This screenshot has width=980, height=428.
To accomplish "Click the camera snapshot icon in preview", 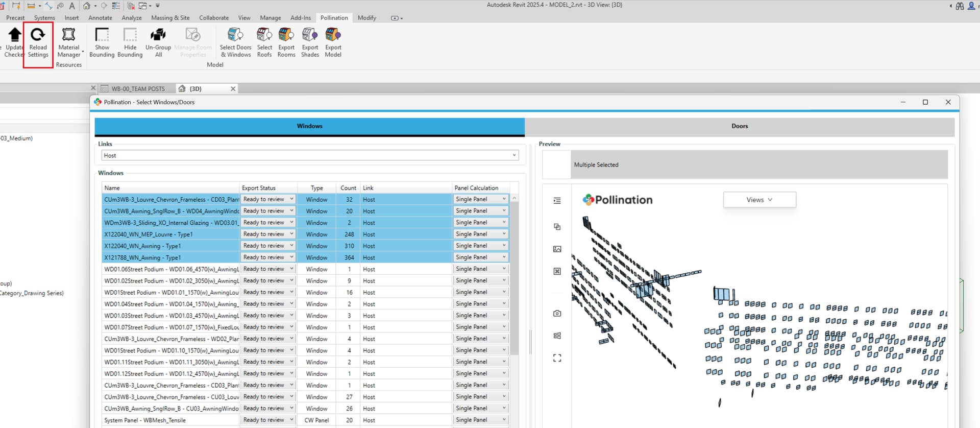I will [x=557, y=313].
